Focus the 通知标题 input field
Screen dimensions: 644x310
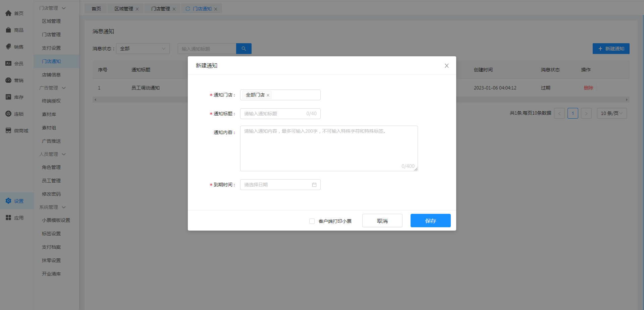point(273,114)
